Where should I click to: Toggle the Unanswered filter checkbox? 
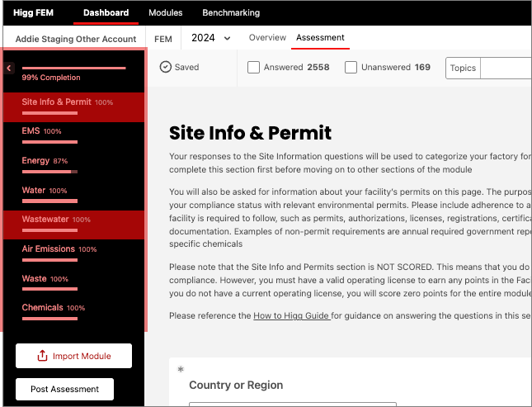(x=351, y=68)
